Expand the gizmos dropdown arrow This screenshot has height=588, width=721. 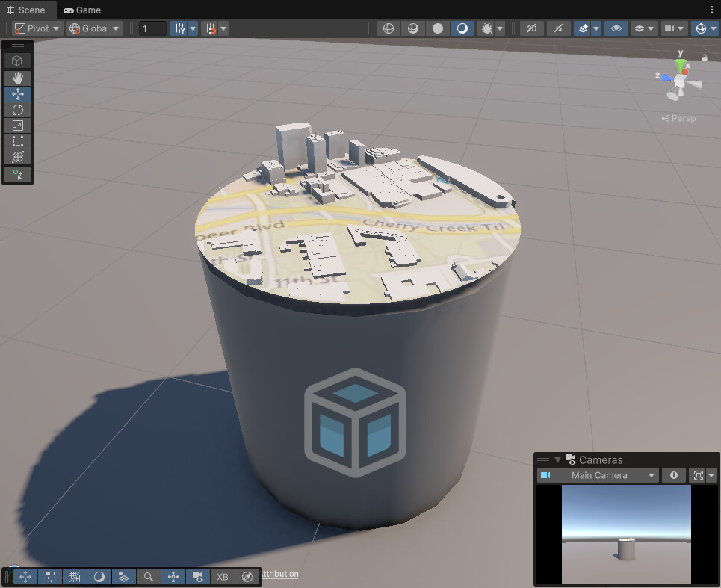[714, 28]
